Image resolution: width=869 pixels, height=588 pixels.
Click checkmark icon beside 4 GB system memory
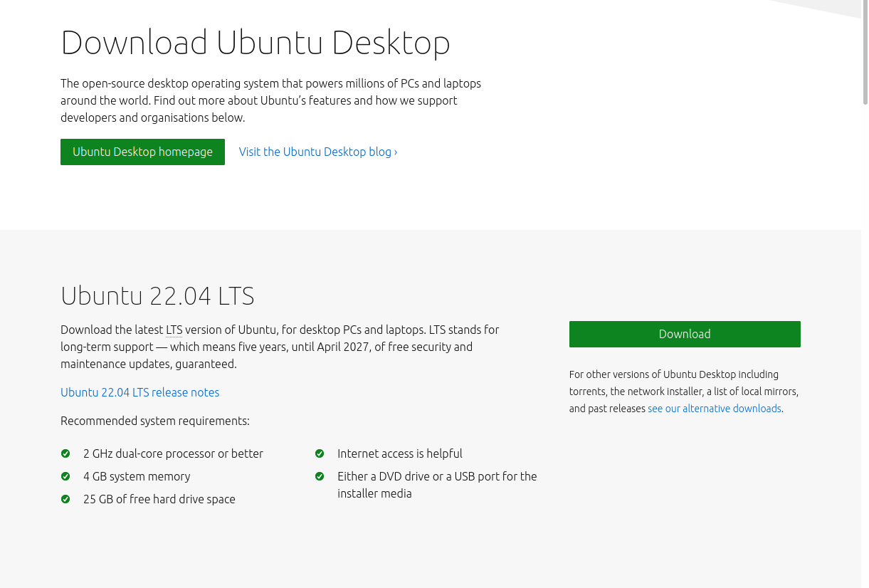tap(65, 476)
